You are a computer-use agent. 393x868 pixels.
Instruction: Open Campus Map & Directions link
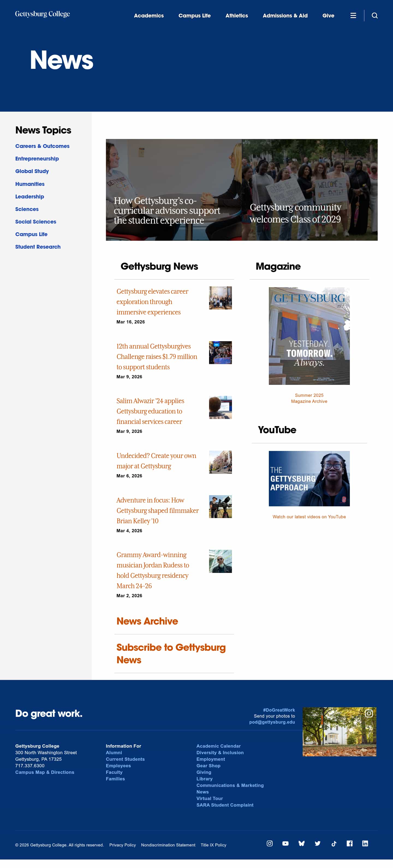[x=44, y=772]
